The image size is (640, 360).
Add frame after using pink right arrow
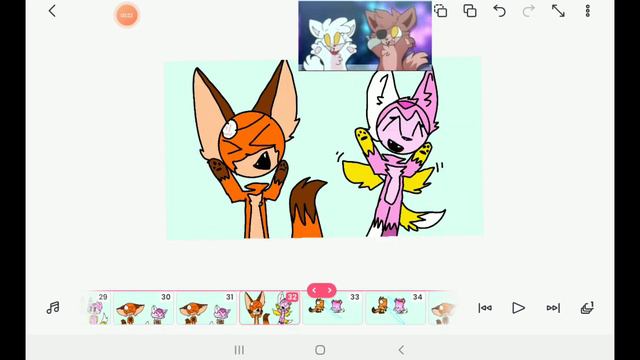329,290
